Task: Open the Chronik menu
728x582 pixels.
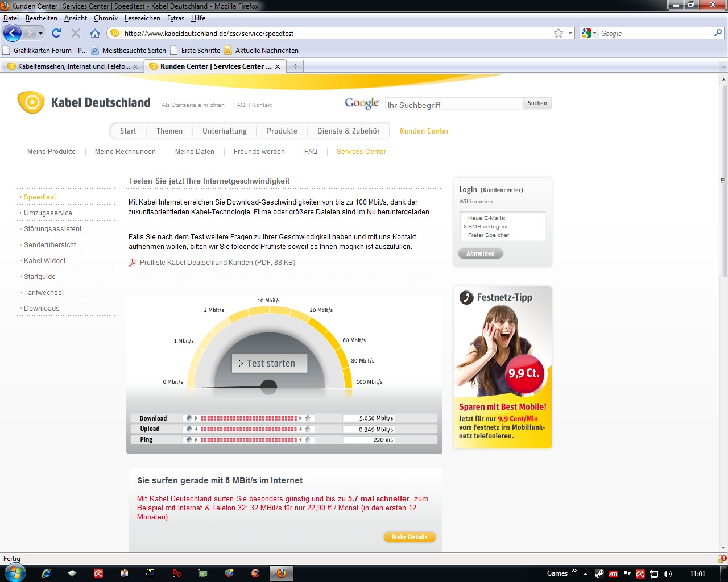Action: (x=106, y=18)
